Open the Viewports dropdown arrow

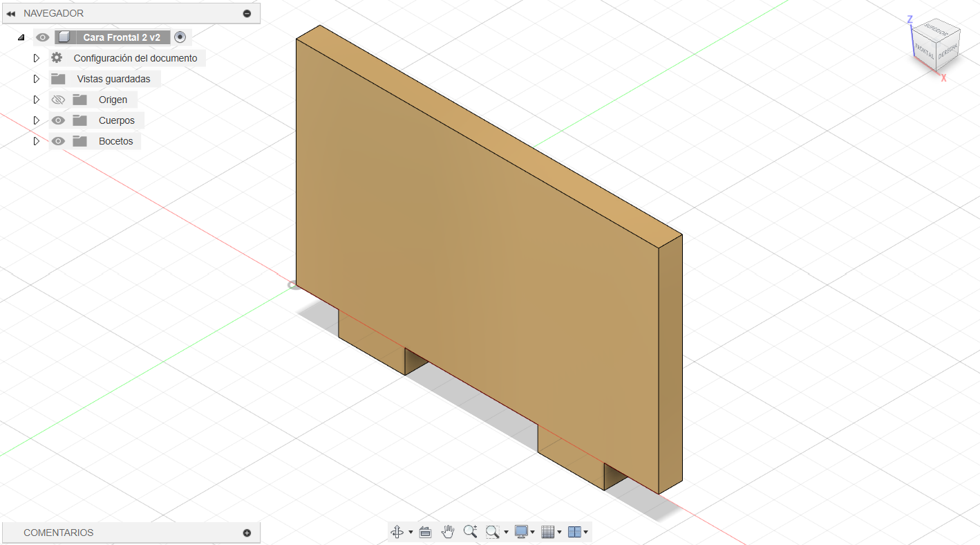(x=586, y=533)
